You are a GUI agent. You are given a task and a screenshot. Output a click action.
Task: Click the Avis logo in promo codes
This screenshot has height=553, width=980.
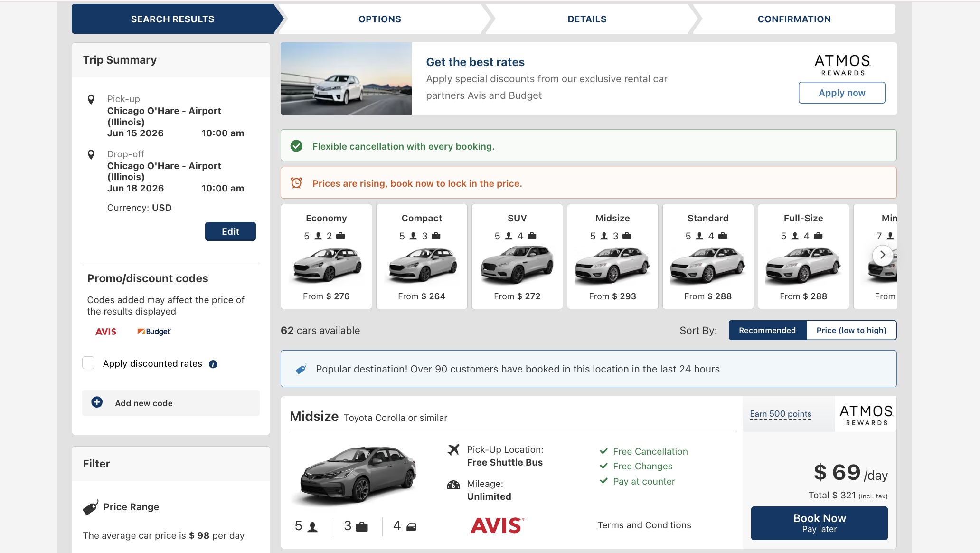[x=106, y=332]
